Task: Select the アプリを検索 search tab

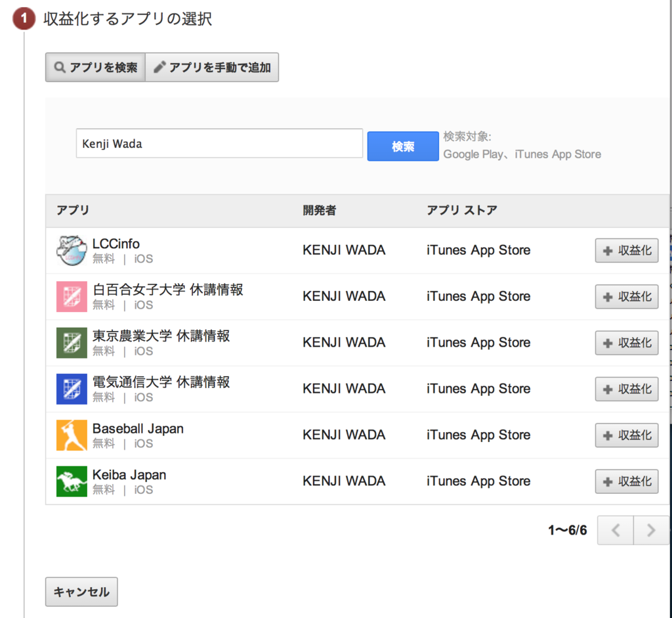Action: (x=96, y=68)
